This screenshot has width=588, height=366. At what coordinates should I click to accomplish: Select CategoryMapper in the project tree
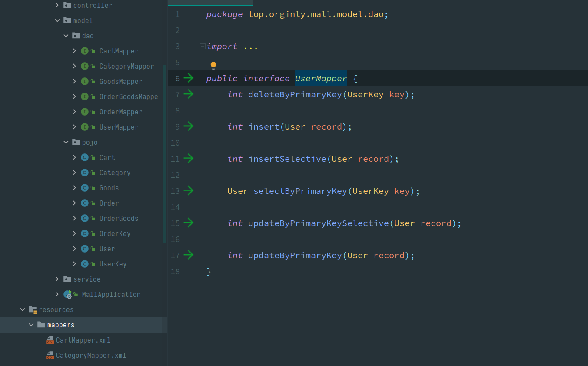126,66
